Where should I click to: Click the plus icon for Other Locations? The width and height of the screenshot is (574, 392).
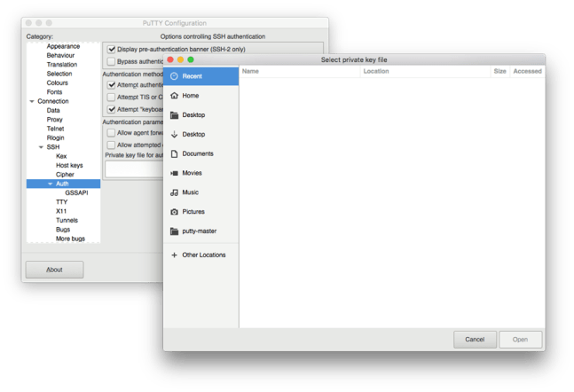(175, 255)
